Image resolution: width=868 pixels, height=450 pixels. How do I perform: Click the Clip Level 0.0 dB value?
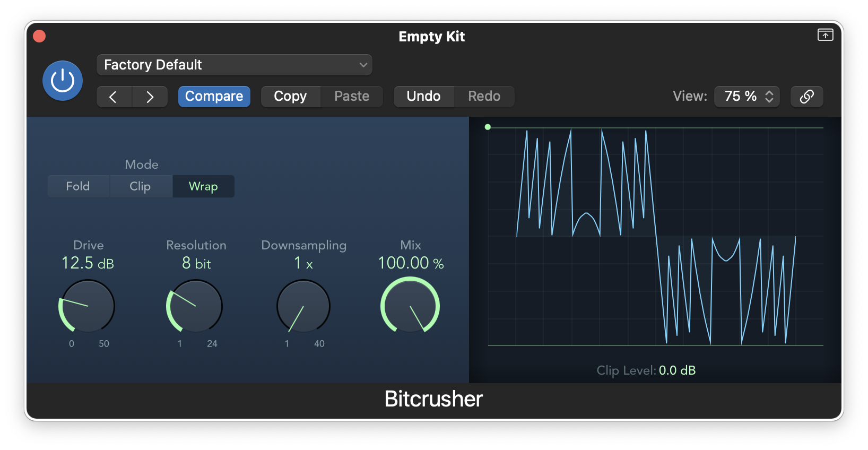click(x=677, y=370)
